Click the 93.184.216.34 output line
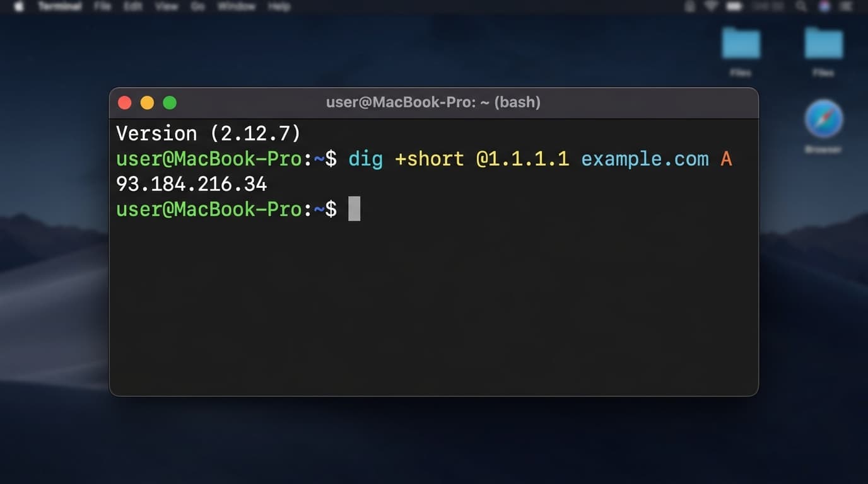This screenshot has height=484, width=868. point(192,184)
